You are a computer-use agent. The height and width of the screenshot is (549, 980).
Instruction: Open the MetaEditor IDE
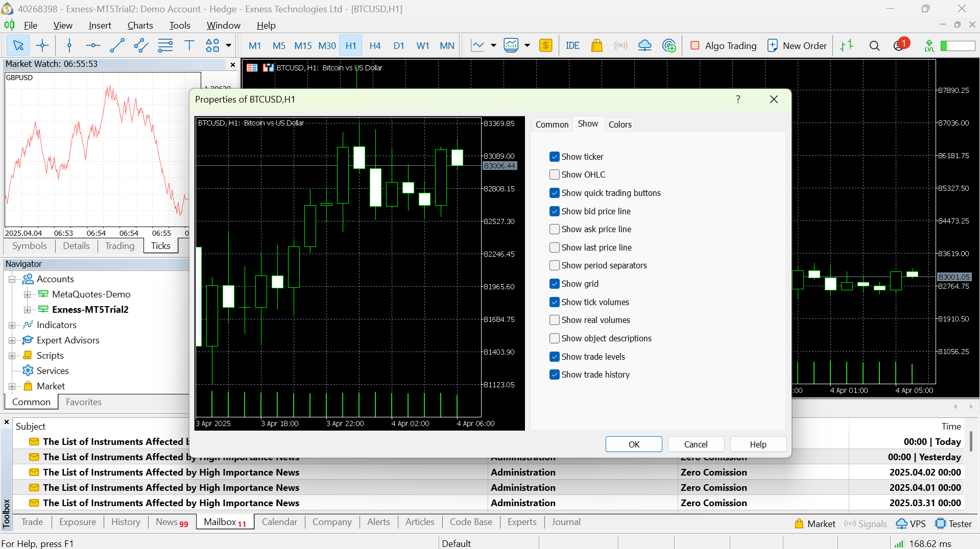(572, 46)
